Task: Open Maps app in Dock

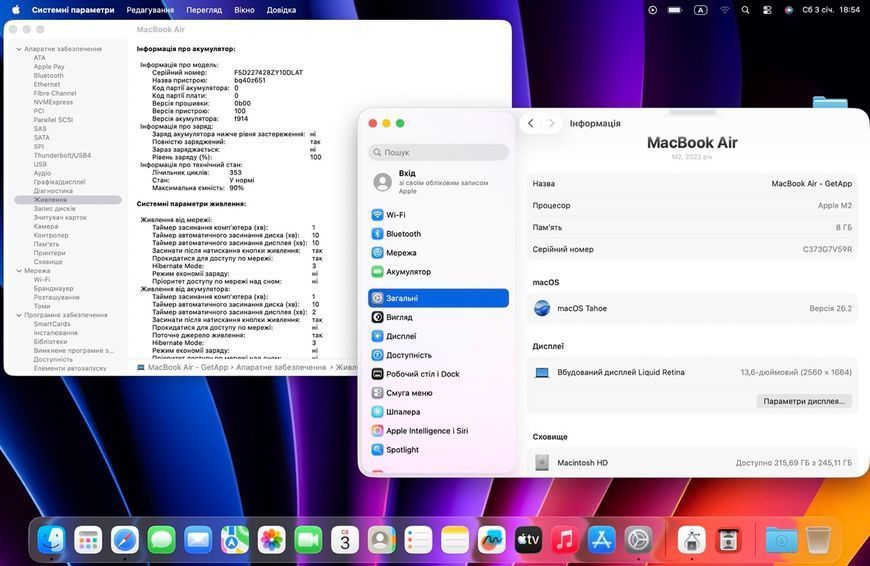Action: coord(235,539)
